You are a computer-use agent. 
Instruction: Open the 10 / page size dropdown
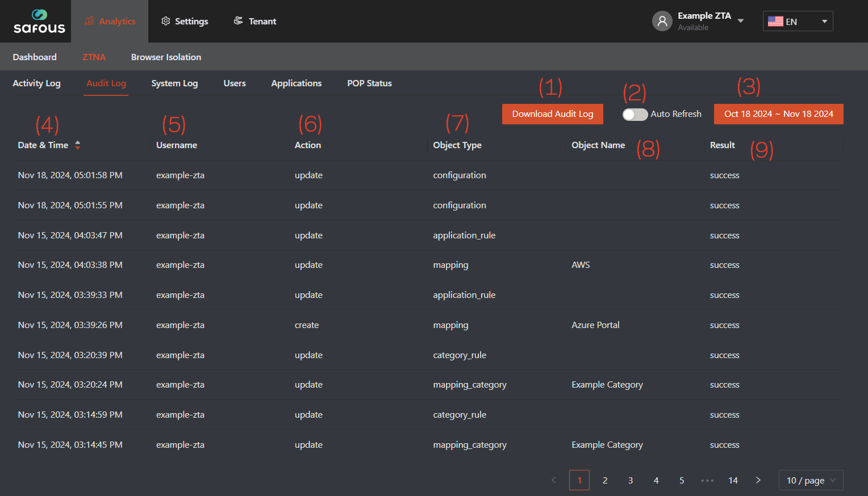(811, 480)
